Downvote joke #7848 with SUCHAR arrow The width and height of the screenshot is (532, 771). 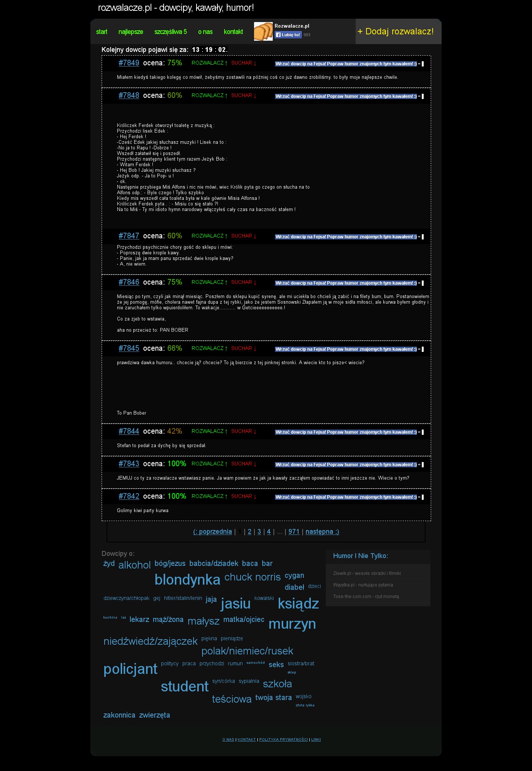tap(244, 96)
